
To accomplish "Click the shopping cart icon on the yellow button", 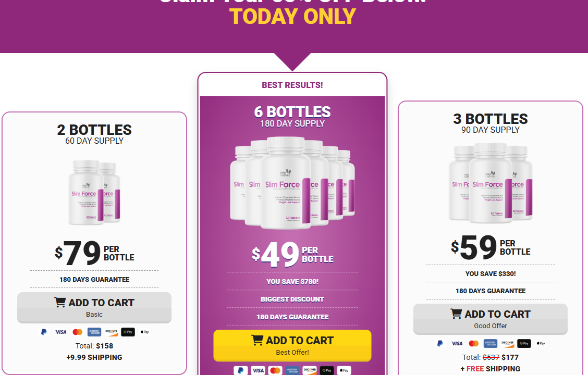I will (257, 340).
